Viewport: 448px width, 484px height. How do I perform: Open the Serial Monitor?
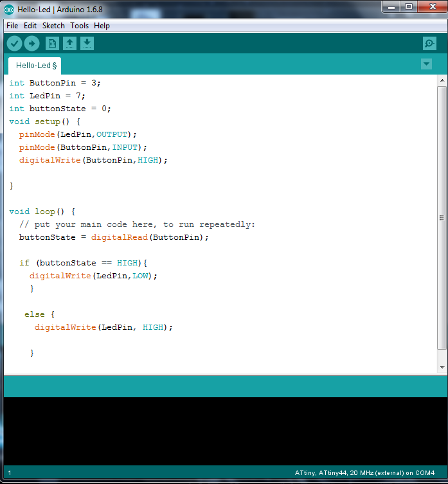tap(429, 44)
